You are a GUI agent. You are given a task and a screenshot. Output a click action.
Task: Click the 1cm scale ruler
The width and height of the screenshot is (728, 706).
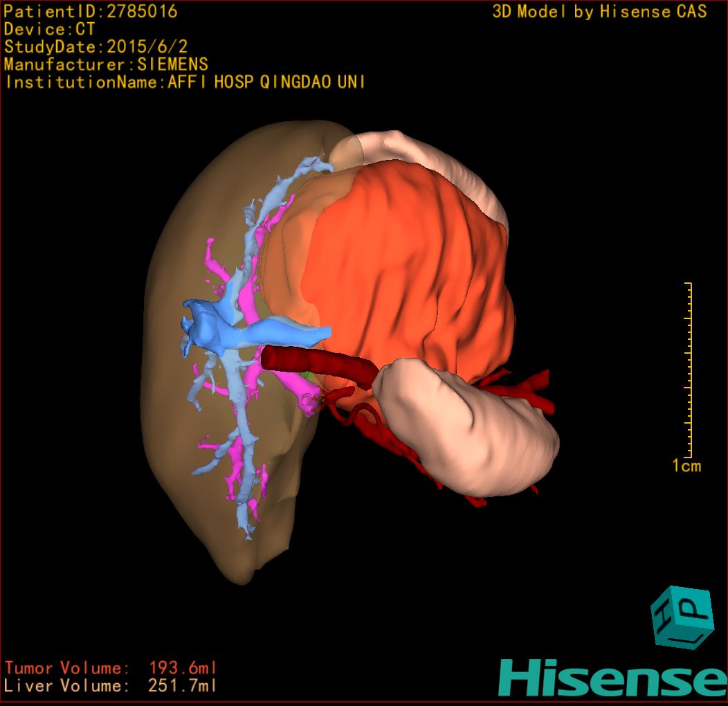(x=689, y=370)
